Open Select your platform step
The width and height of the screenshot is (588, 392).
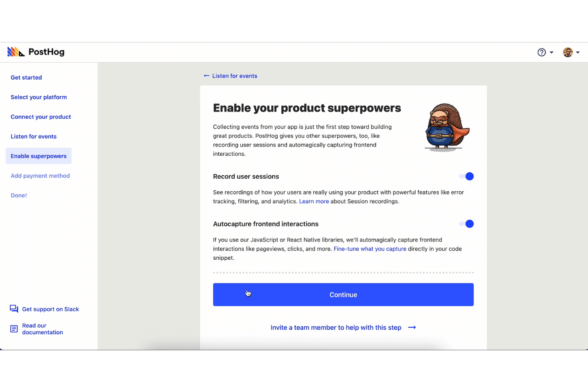(39, 97)
